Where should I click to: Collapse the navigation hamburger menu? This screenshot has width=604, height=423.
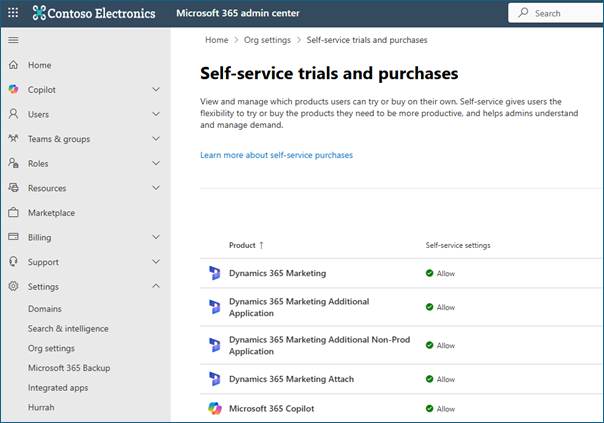coord(13,40)
